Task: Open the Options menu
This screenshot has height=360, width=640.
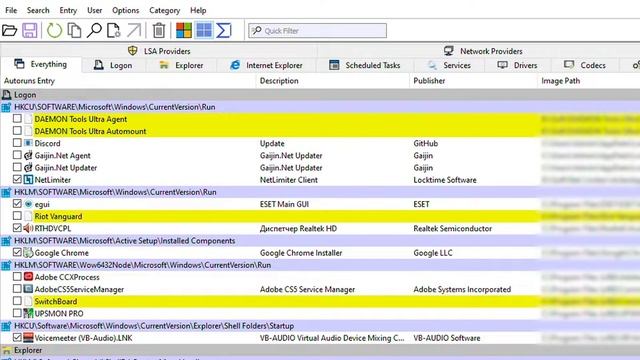Action: (x=126, y=10)
